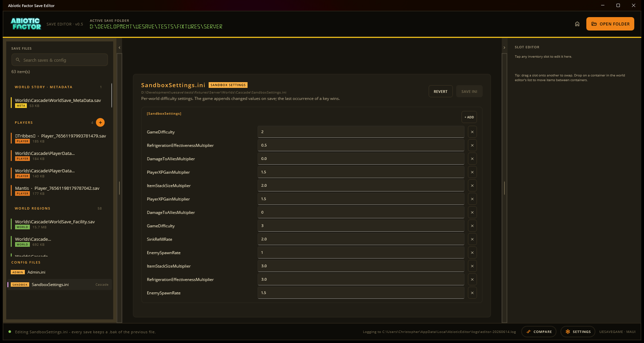Delete second PlayerXPGainMultiplier row below ItemStackSizeMultiplier 2.0
Image resolution: width=644 pixels, height=343 pixels.
pos(472,199)
